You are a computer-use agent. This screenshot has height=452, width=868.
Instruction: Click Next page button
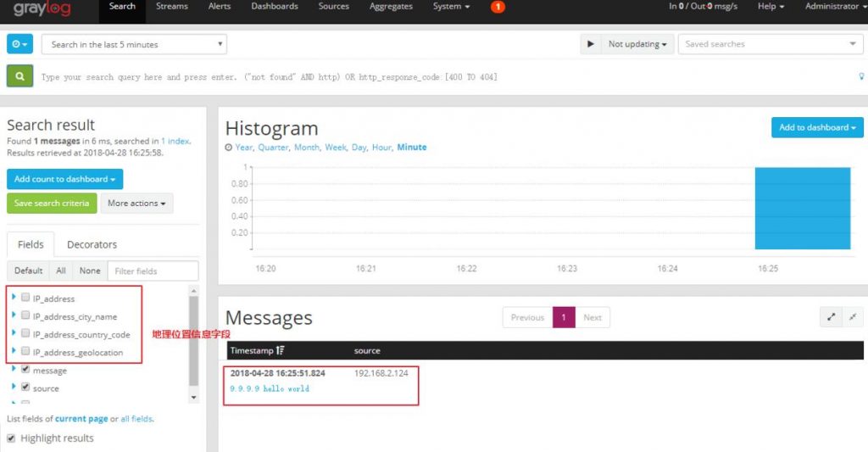593,317
